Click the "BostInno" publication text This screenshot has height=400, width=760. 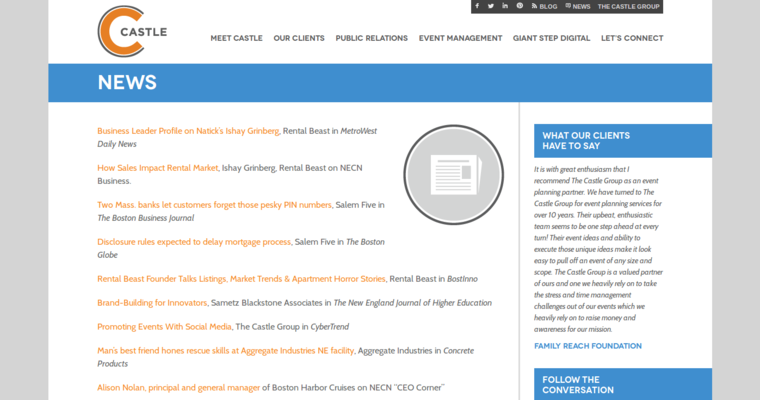coord(462,279)
